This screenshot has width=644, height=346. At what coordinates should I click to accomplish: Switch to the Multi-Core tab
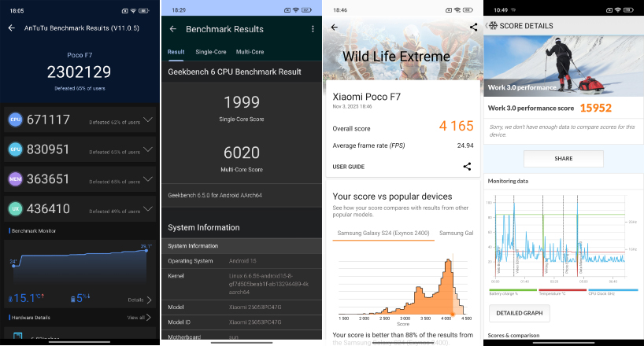pyautogui.click(x=250, y=52)
